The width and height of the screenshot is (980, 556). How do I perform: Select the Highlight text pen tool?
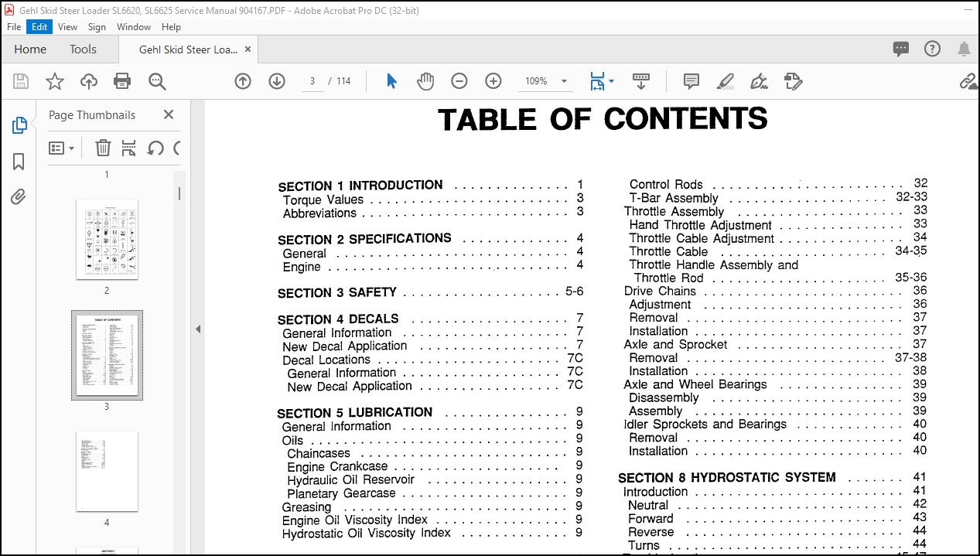click(725, 81)
